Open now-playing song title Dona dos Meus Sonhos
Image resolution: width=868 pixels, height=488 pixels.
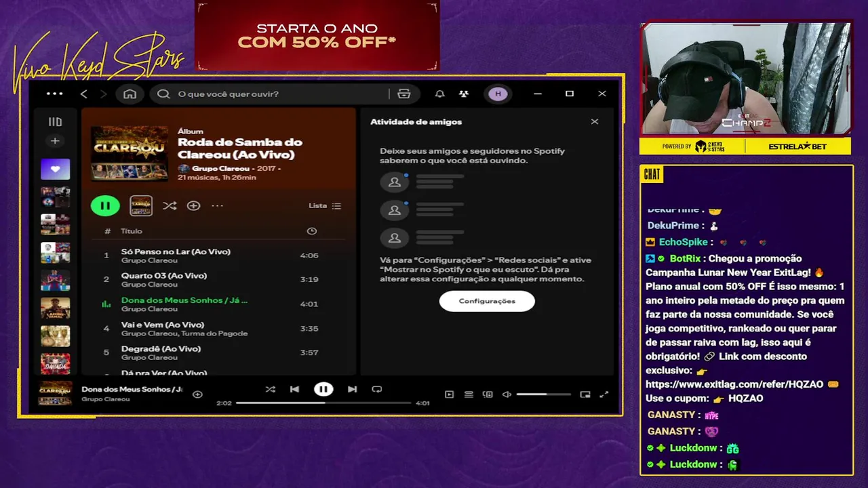pyautogui.click(x=132, y=389)
